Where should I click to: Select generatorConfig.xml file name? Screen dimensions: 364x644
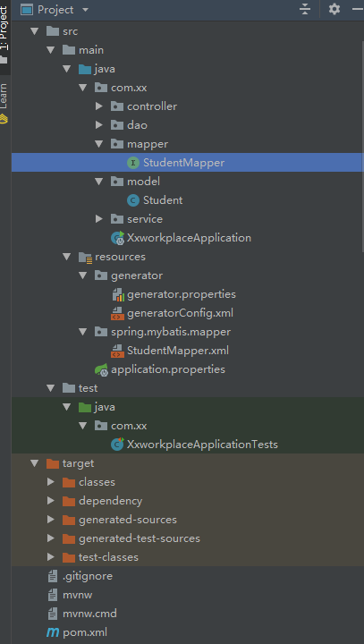pos(180,313)
